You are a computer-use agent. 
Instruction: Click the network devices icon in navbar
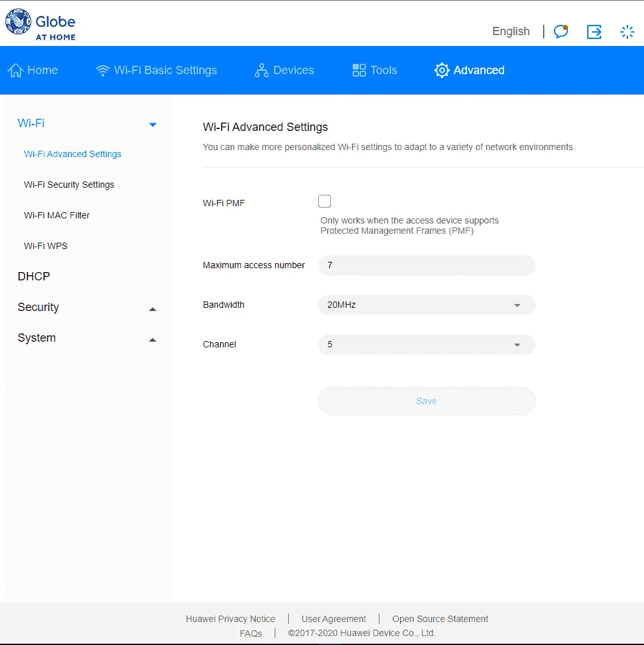(x=261, y=70)
